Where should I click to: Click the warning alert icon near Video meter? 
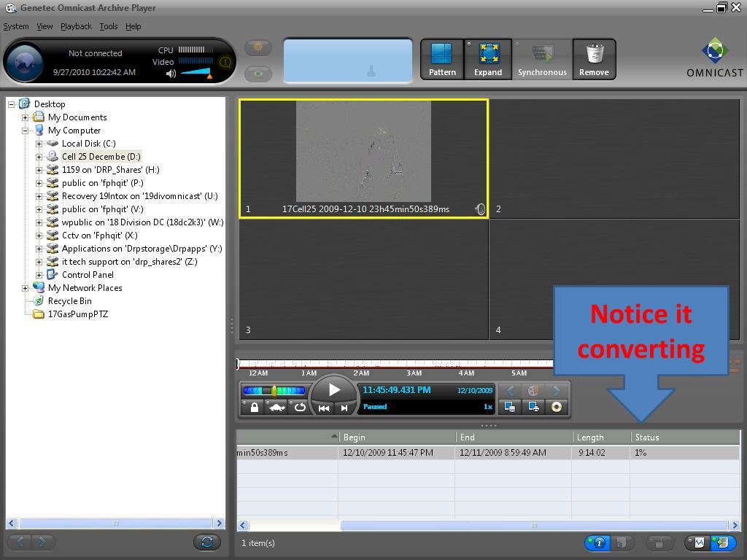click(x=225, y=62)
